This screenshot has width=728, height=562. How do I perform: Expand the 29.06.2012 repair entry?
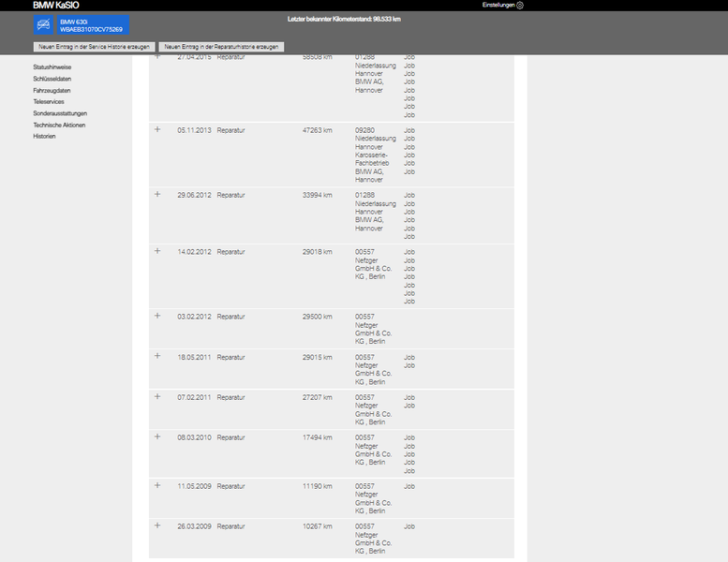(x=157, y=195)
